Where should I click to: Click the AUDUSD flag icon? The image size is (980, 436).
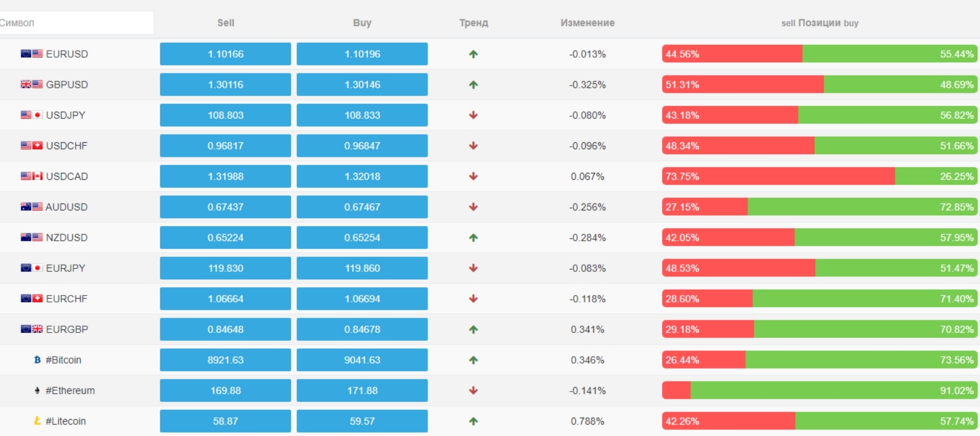tap(32, 206)
